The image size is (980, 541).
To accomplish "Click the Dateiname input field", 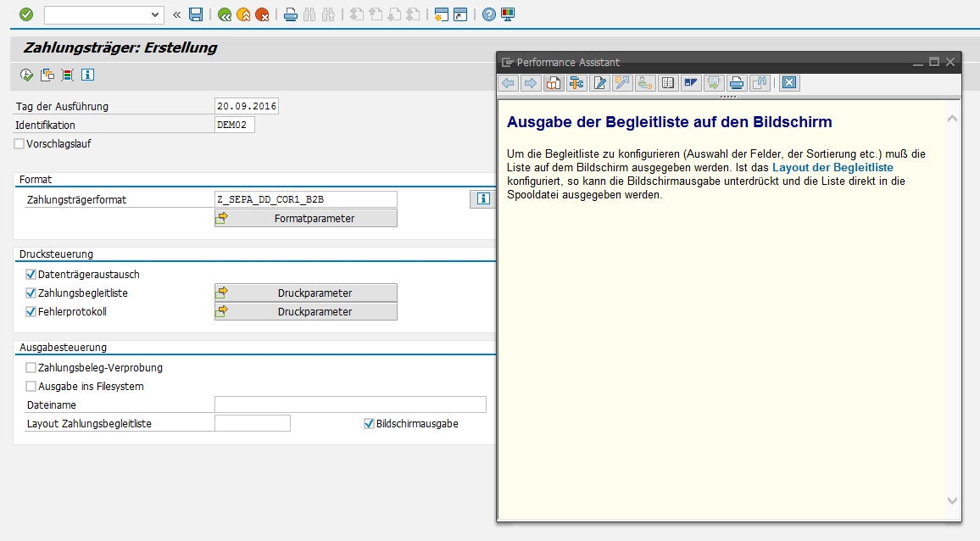I will [x=350, y=404].
